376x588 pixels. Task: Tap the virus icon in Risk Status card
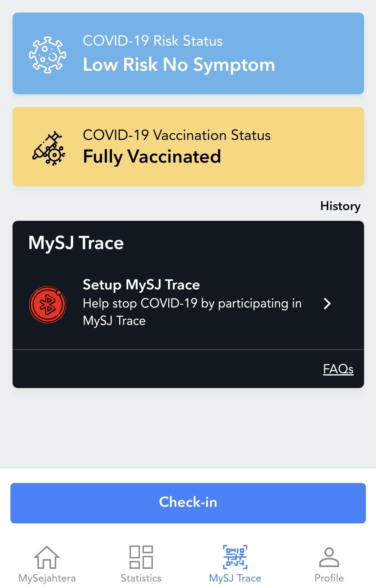(x=47, y=55)
